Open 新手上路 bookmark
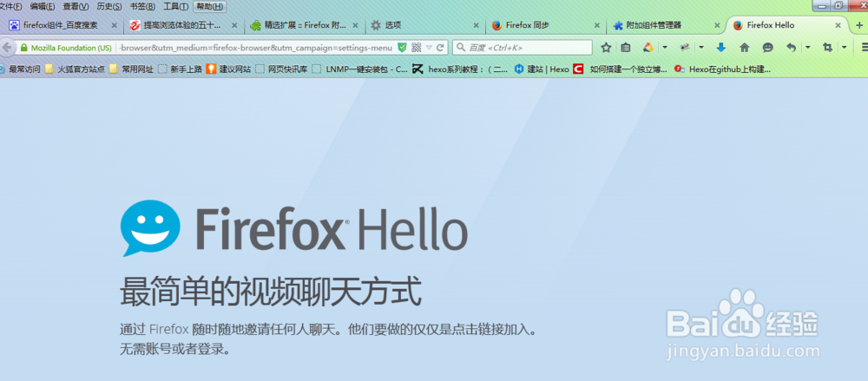The width and height of the screenshot is (868, 381). click(x=180, y=69)
